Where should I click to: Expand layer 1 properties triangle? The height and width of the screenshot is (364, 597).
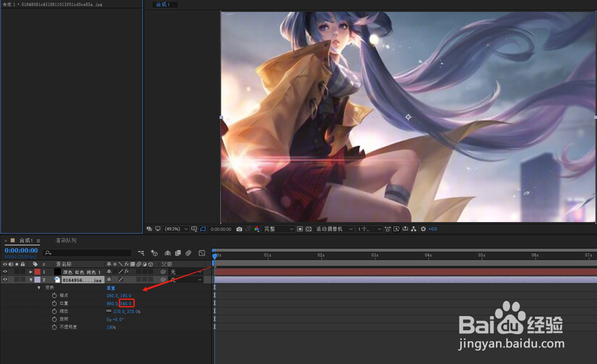click(x=31, y=272)
